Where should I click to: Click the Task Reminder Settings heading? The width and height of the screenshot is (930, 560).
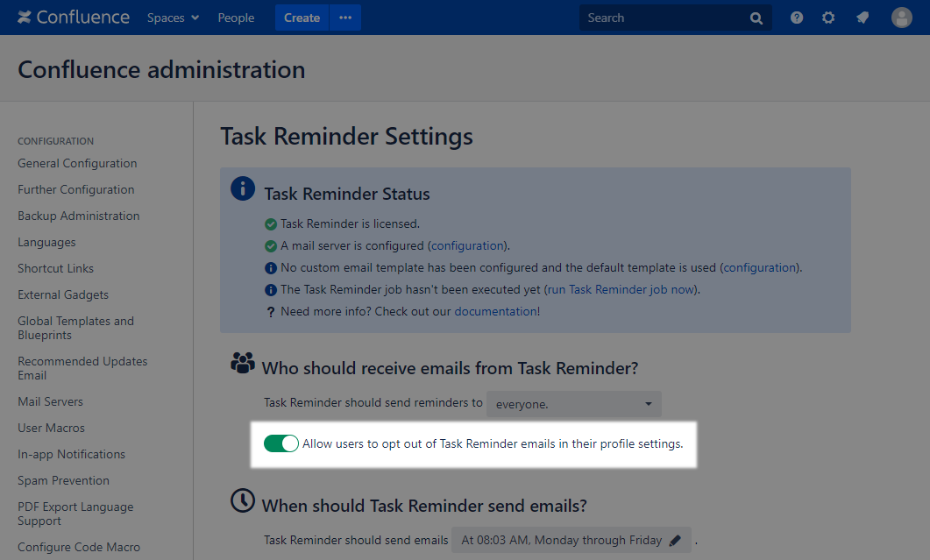click(346, 137)
